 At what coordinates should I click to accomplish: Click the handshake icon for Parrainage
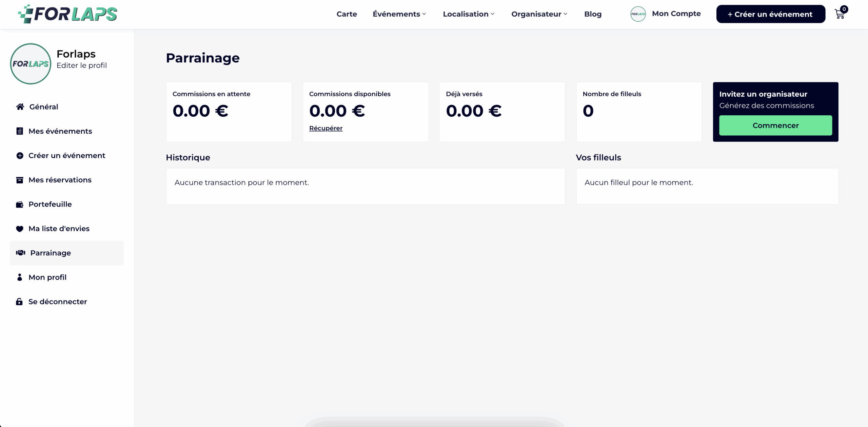(x=21, y=253)
